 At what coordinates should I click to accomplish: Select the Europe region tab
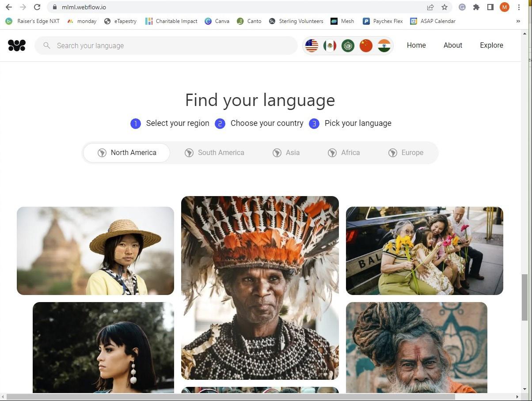[406, 153]
